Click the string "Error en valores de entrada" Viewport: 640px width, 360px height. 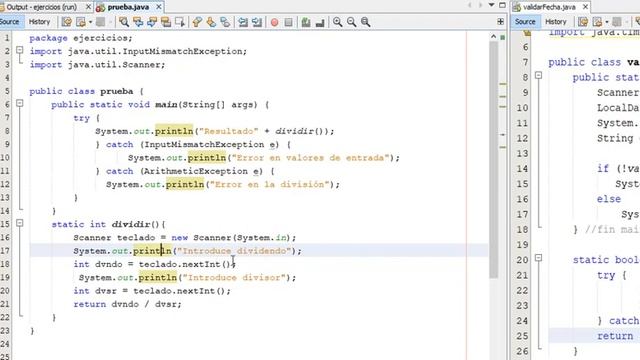point(311,158)
